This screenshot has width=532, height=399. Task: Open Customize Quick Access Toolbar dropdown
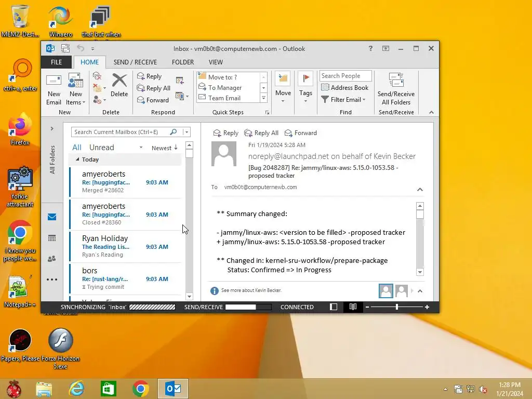click(x=92, y=48)
